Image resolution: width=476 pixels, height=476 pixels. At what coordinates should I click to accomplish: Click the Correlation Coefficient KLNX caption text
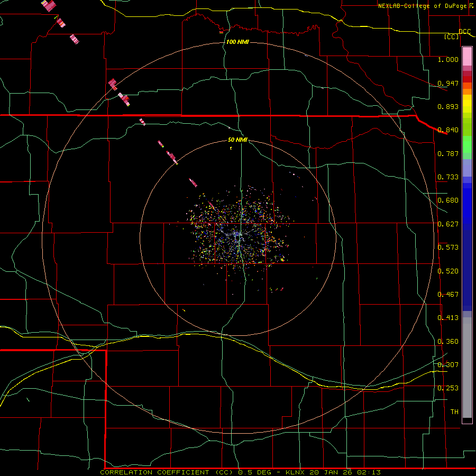(241, 472)
